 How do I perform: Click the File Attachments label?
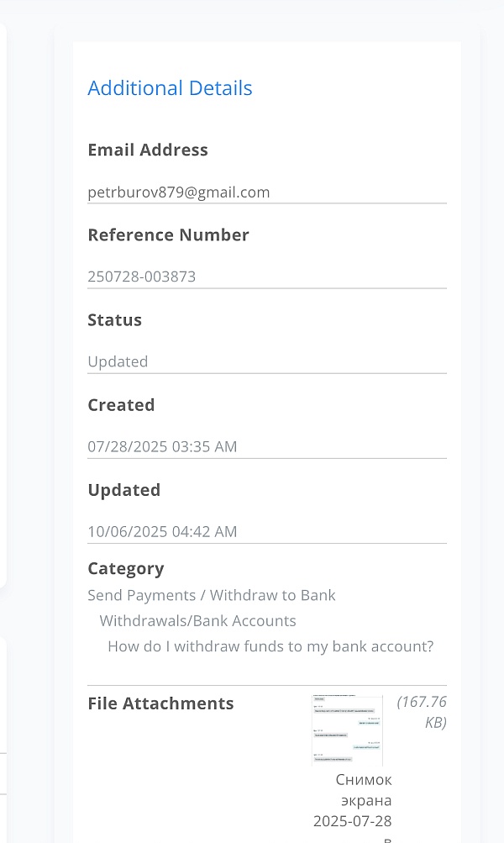pos(160,703)
